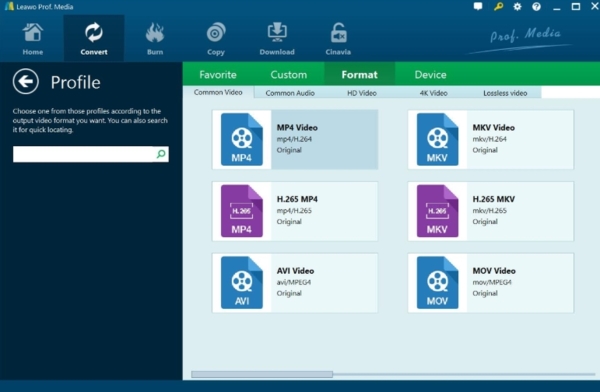Viewport: 600px width, 392px height.
Task: Click the key registration icon
Action: point(498,7)
